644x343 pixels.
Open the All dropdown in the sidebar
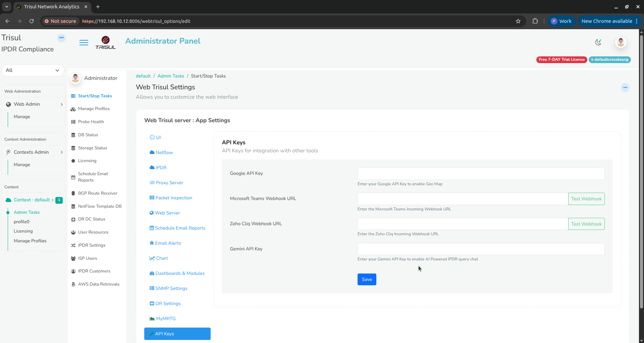pyautogui.click(x=33, y=70)
